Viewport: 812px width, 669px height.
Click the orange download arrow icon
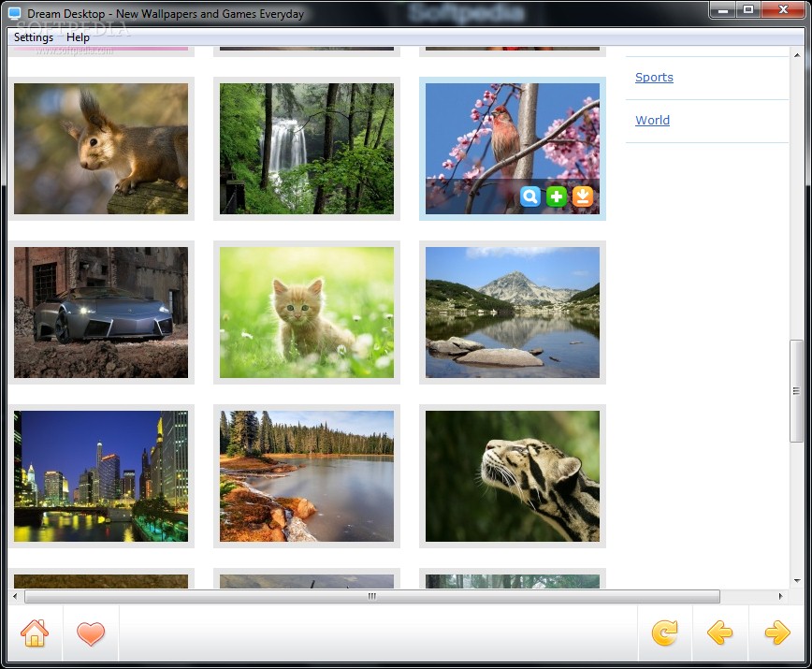pos(583,196)
